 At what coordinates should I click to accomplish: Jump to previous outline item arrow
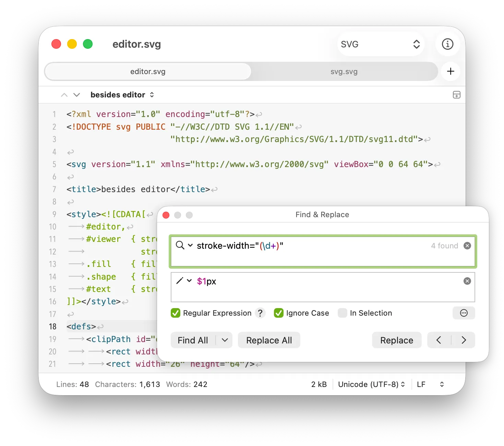64,95
